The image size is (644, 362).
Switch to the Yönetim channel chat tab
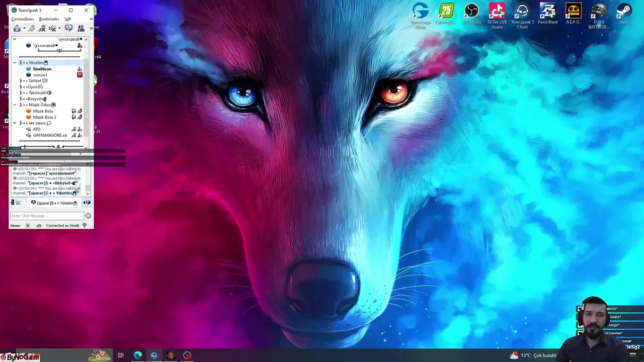[x=55, y=203]
